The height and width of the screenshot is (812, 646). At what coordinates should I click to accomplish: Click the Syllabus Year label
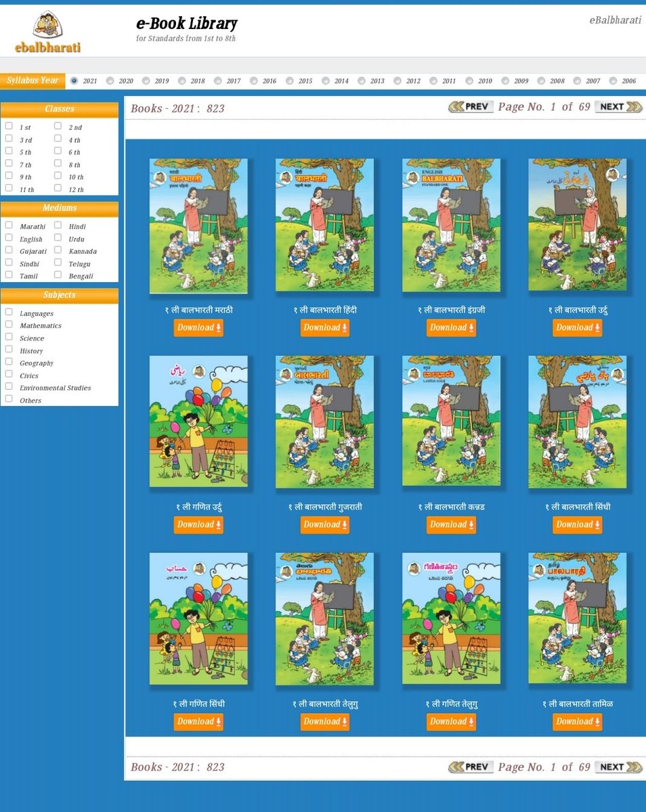[33, 81]
